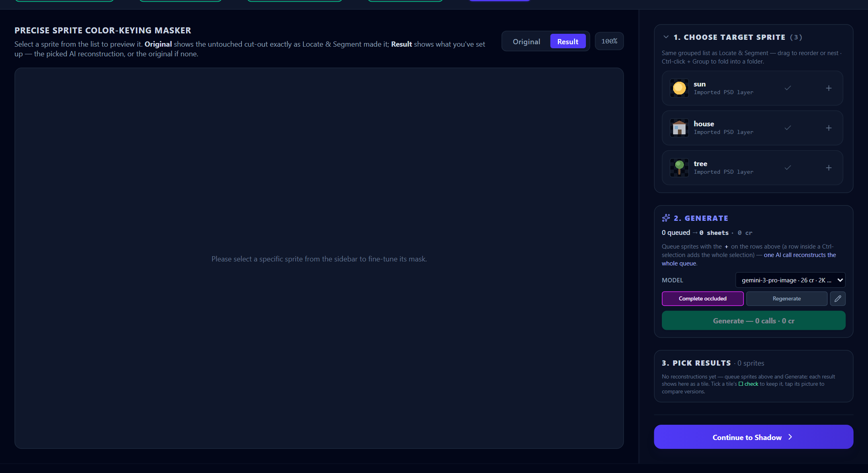
Task: Select the Complete occluded mode
Action: coord(703,298)
